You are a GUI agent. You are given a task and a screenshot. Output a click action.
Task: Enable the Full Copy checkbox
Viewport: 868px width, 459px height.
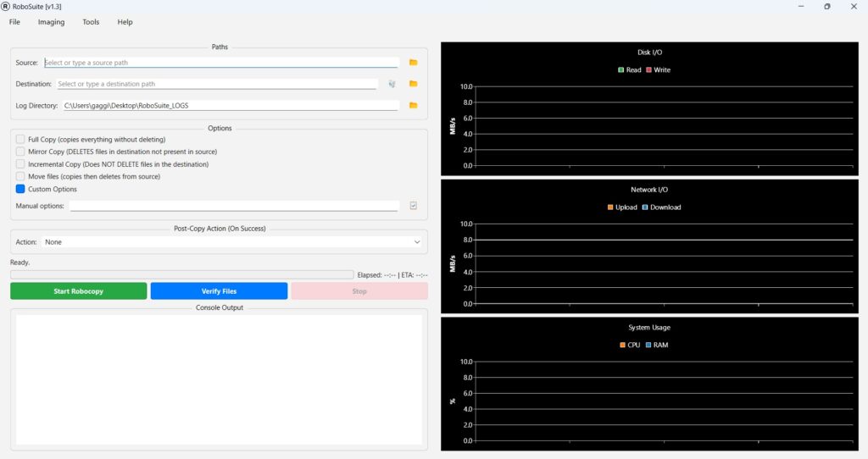(x=20, y=139)
